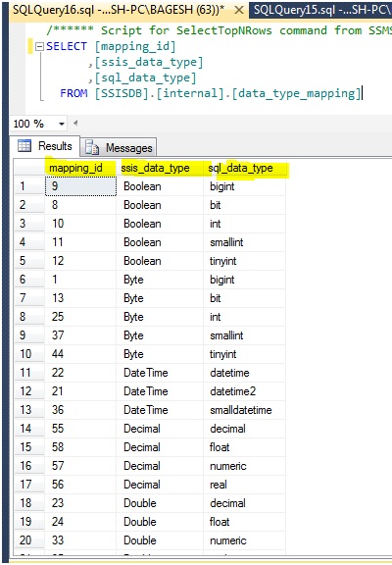This screenshot has width=392, height=565.
Task: Click the Results grid icon
Action: pyautogui.click(x=24, y=146)
